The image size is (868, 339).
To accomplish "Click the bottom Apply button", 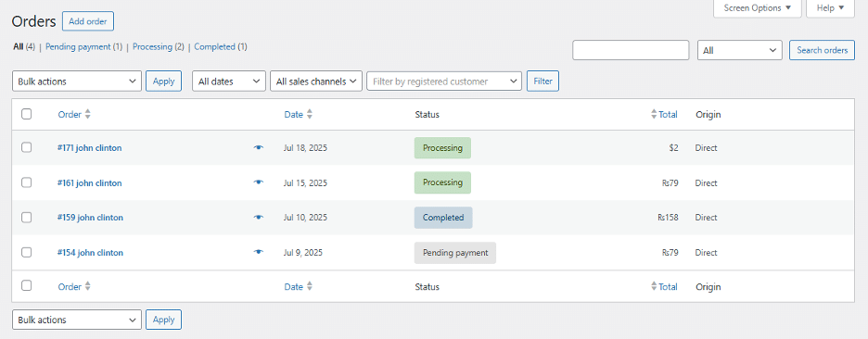I will click(x=164, y=320).
